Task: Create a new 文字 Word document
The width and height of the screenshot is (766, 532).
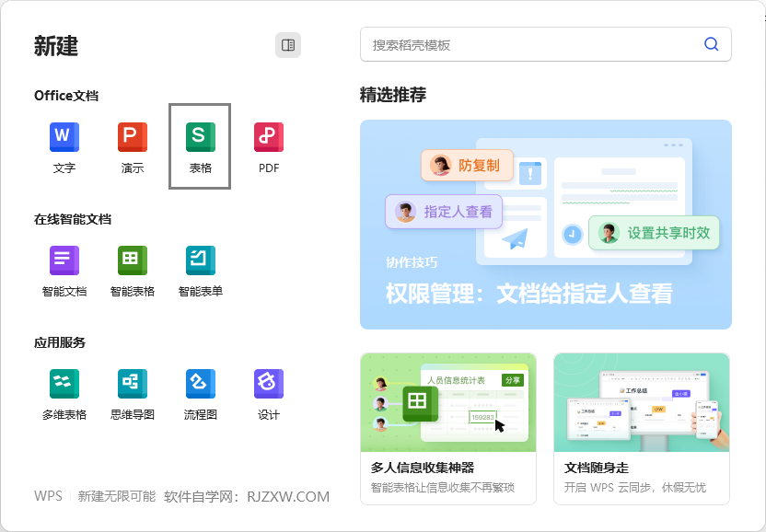Action: [64, 146]
